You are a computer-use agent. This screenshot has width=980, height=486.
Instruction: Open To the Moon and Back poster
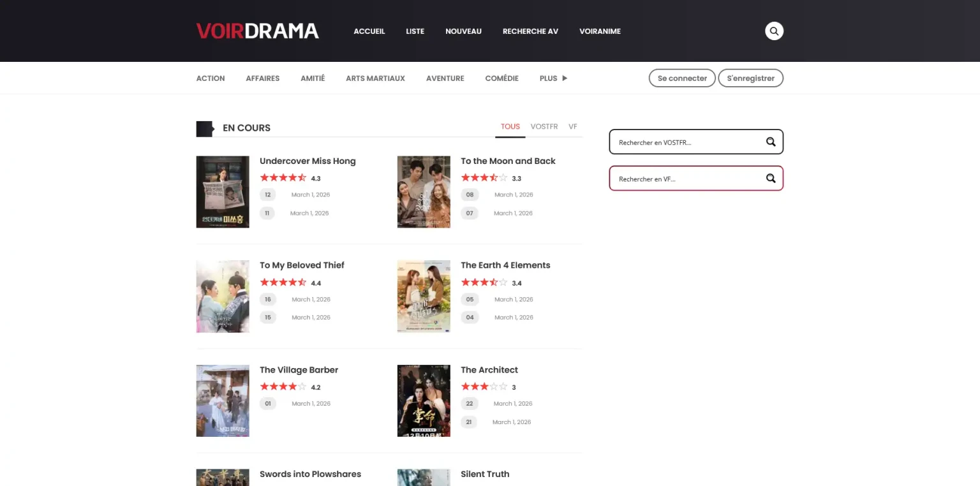[424, 192]
